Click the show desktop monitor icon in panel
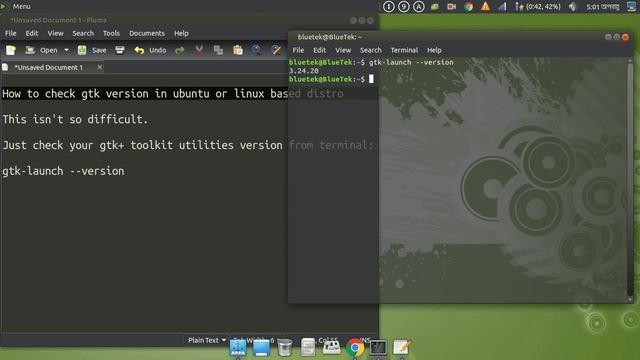Viewport: 640px width, 360px height. [631, 7]
